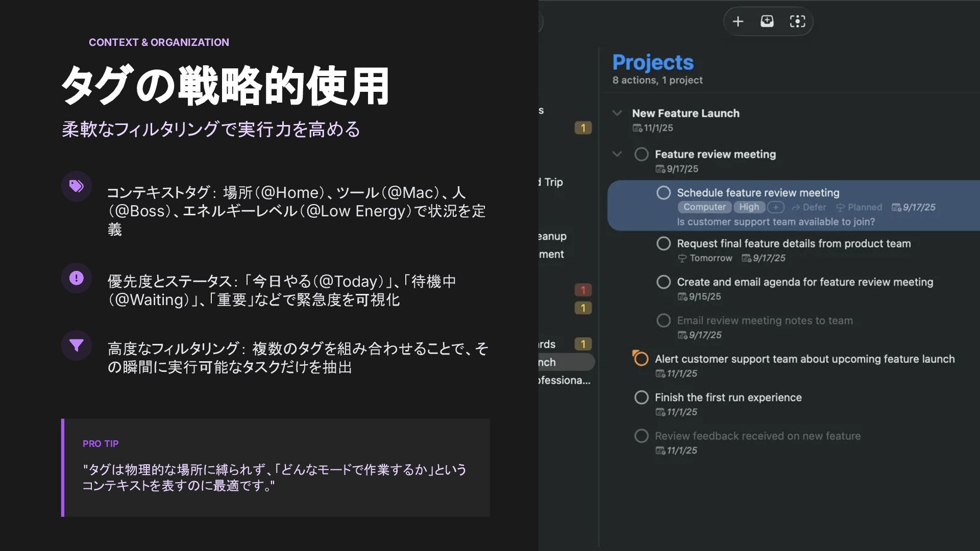The width and height of the screenshot is (980, 551).
Task: Mark Create and email agenda task complete
Action: point(663,282)
